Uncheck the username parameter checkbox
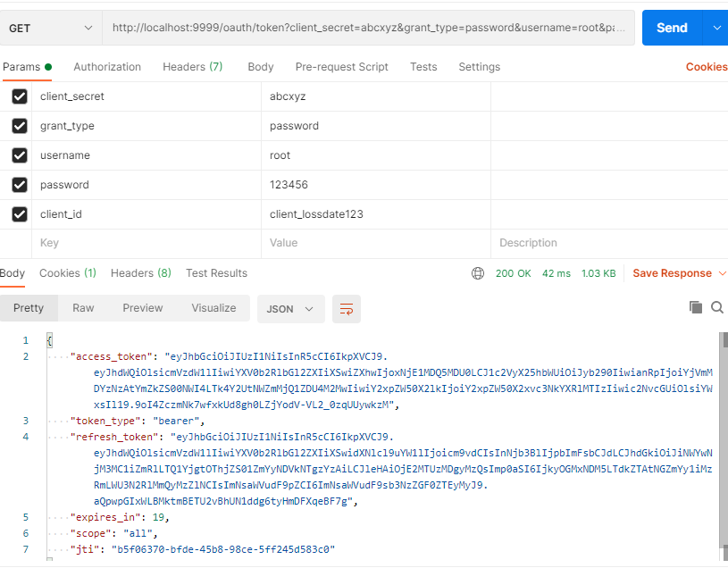 20,155
